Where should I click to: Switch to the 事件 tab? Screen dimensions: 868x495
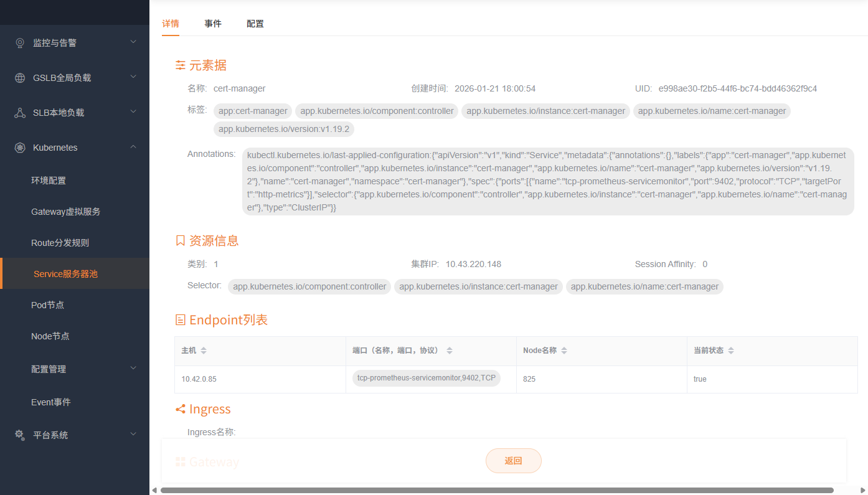[x=213, y=24]
